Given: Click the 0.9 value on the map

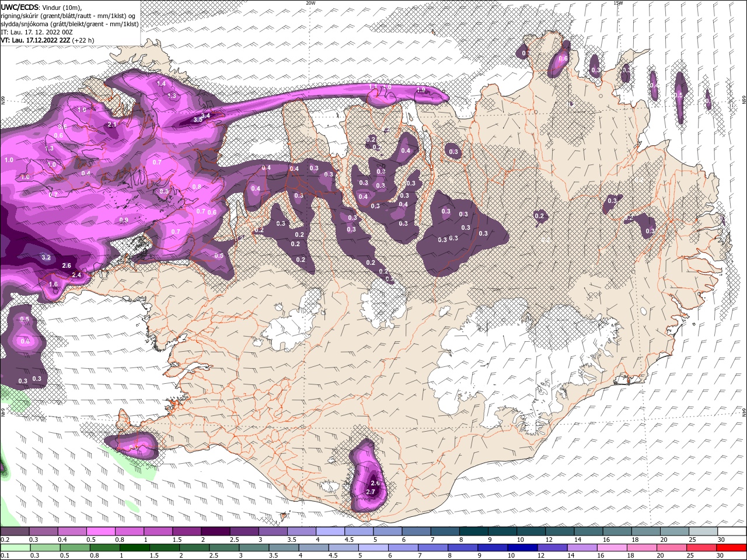Looking at the screenshot, I should click(124, 220).
